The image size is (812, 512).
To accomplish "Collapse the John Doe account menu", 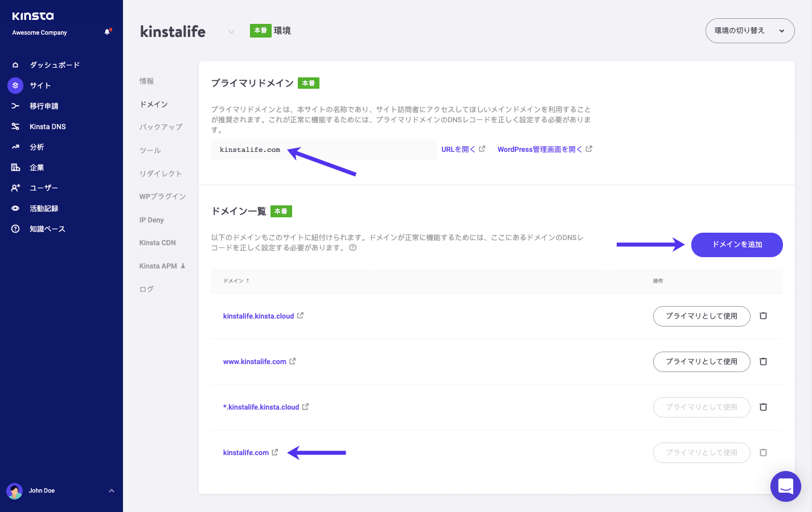I will (112, 490).
